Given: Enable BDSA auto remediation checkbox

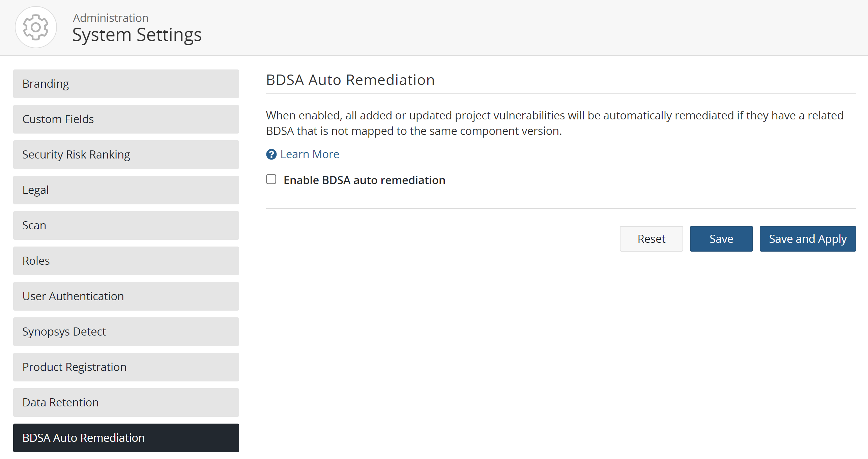Looking at the screenshot, I should coord(271,179).
